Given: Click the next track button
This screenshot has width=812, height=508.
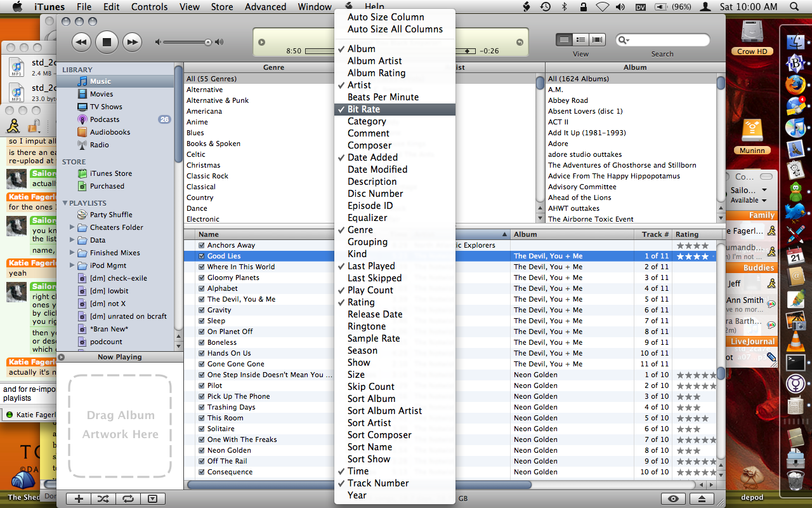Looking at the screenshot, I should coord(132,43).
